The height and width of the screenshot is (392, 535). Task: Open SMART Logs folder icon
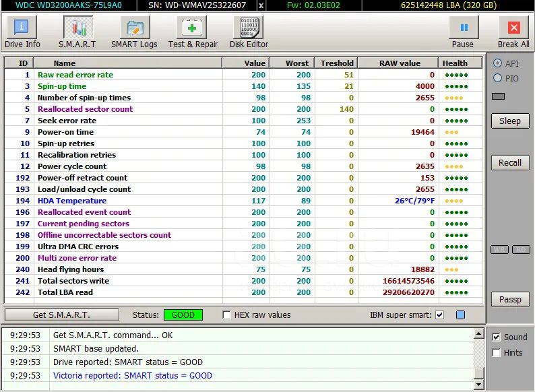click(x=135, y=28)
